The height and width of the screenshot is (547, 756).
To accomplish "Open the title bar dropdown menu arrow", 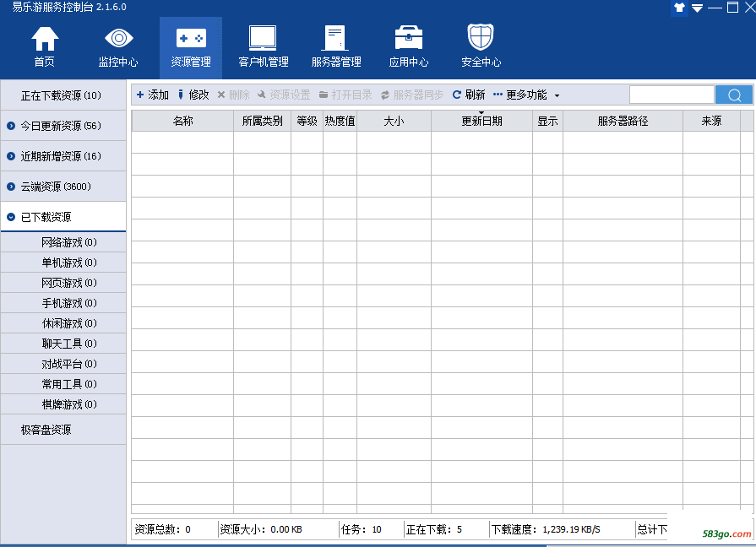I will click(697, 8).
